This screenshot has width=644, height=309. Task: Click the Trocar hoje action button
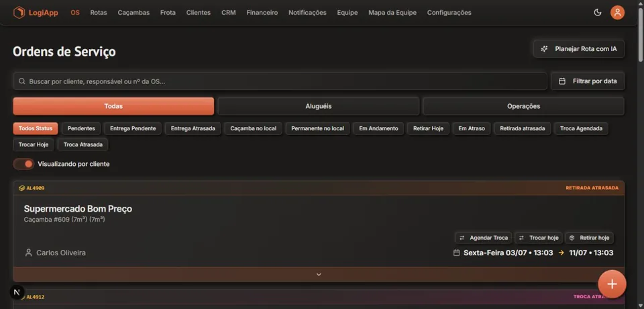pos(539,238)
